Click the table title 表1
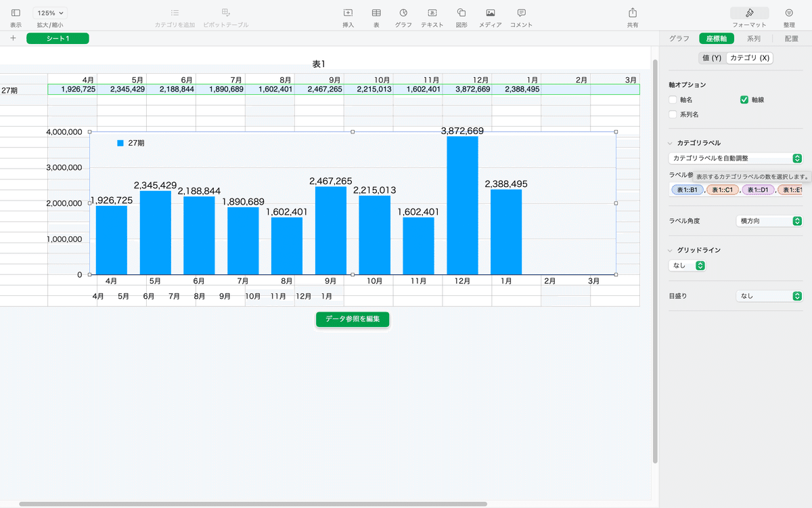The width and height of the screenshot is (812, 508). pyautogui.click(x=319, y=64)
